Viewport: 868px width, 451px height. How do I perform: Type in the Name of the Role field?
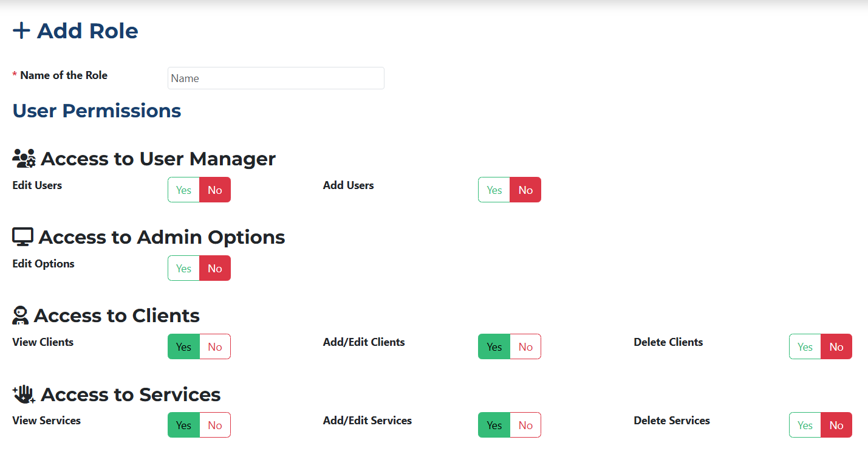[276, 78]
